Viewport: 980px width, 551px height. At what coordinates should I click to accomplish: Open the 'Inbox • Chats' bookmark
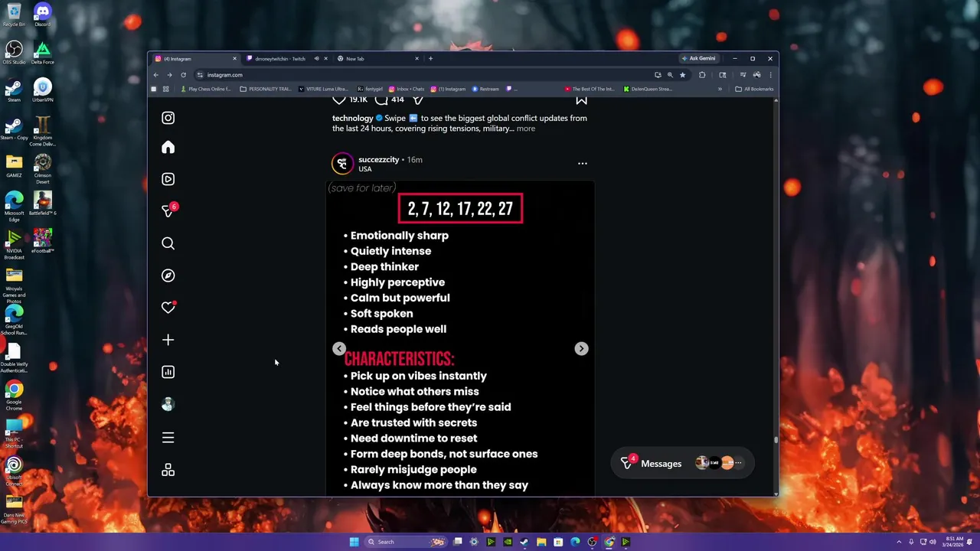click(x=406, y=89)
